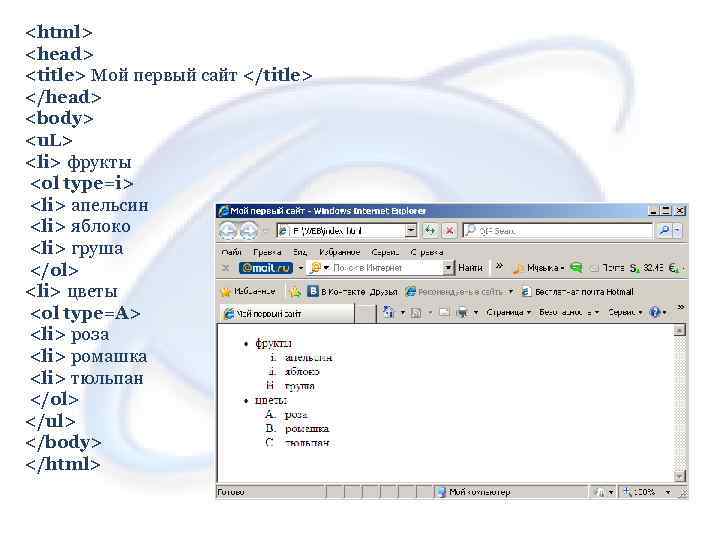This screenshot has width=720, height=540.
Task: Open the Безопасность dropdown menu
Action: 569,313
